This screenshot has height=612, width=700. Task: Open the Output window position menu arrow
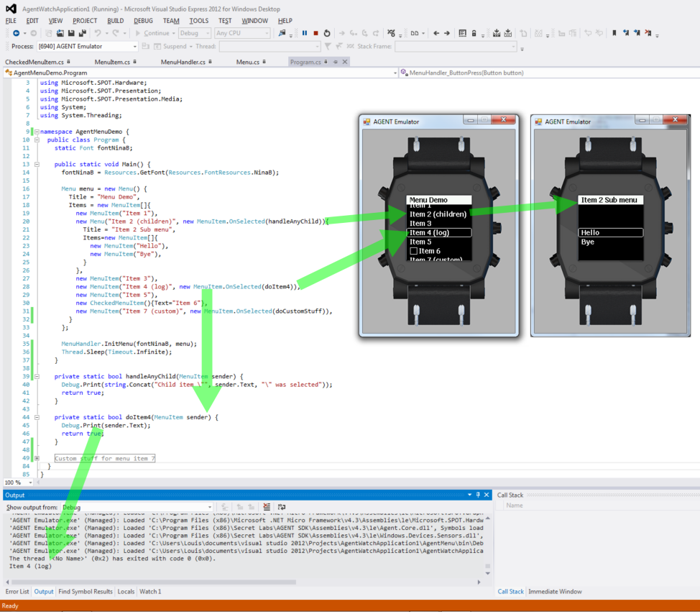coord(469,495)
